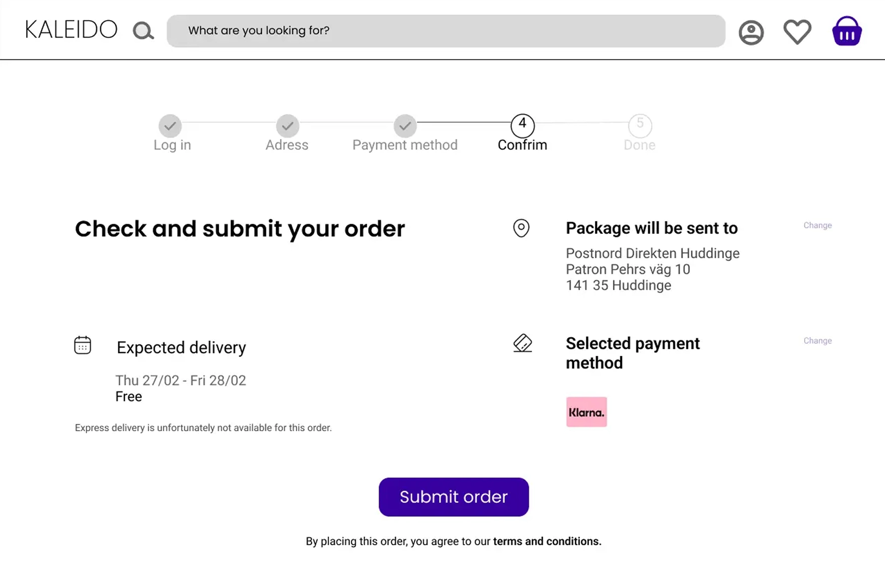
Task: Change the selected payment method
Action: [817, 341]
